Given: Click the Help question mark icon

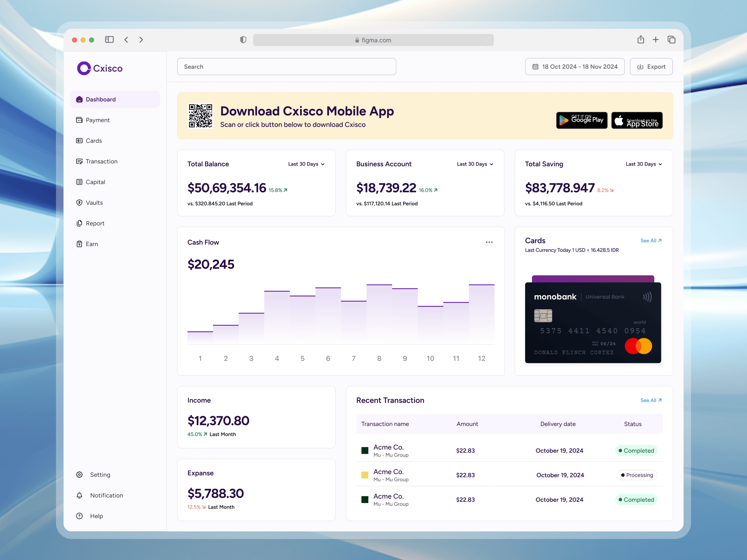Looking at the screenshot, I should [79, 516].
